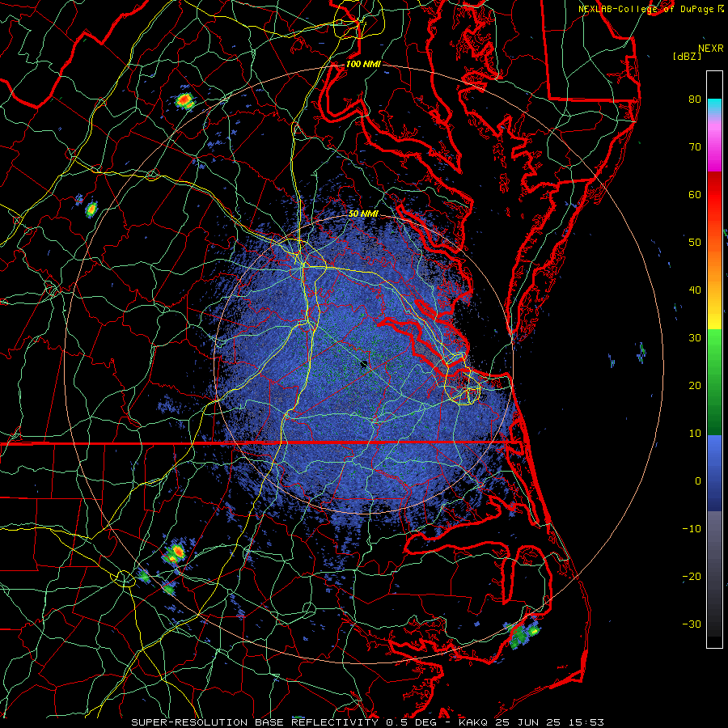Click the '10' value on dBZ scale
Image resolution: width=728 pixels, height=728 pixels.
point(695,434)
